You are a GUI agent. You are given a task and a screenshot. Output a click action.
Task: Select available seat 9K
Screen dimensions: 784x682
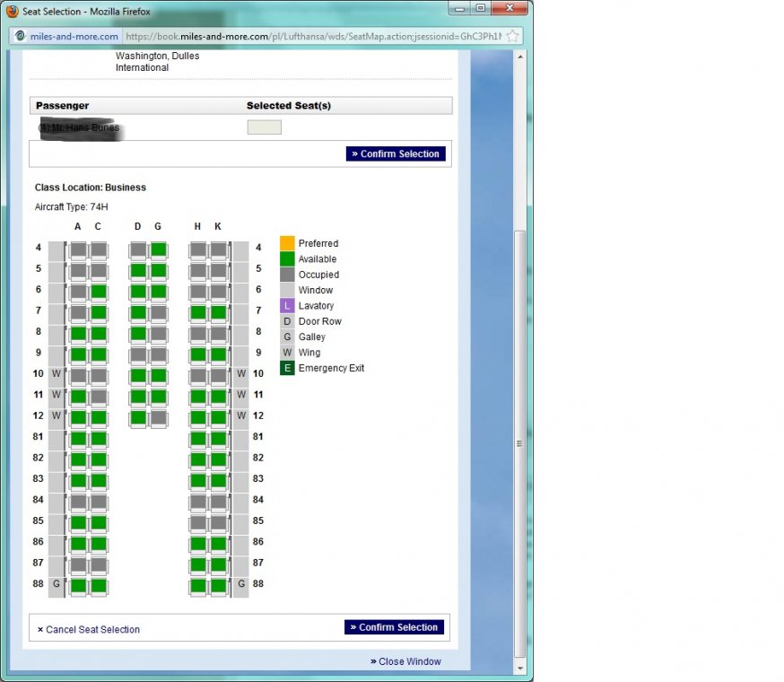218,354
